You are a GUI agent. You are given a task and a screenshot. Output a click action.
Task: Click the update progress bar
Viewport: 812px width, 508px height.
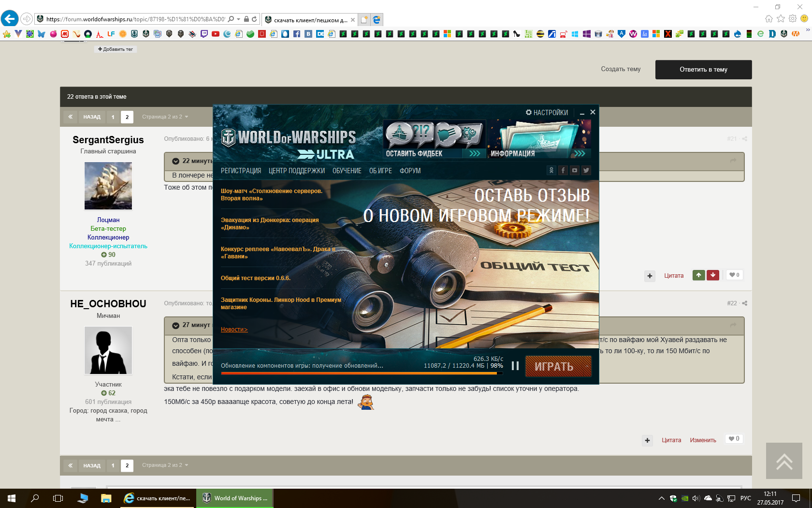[x=362, y=374]
